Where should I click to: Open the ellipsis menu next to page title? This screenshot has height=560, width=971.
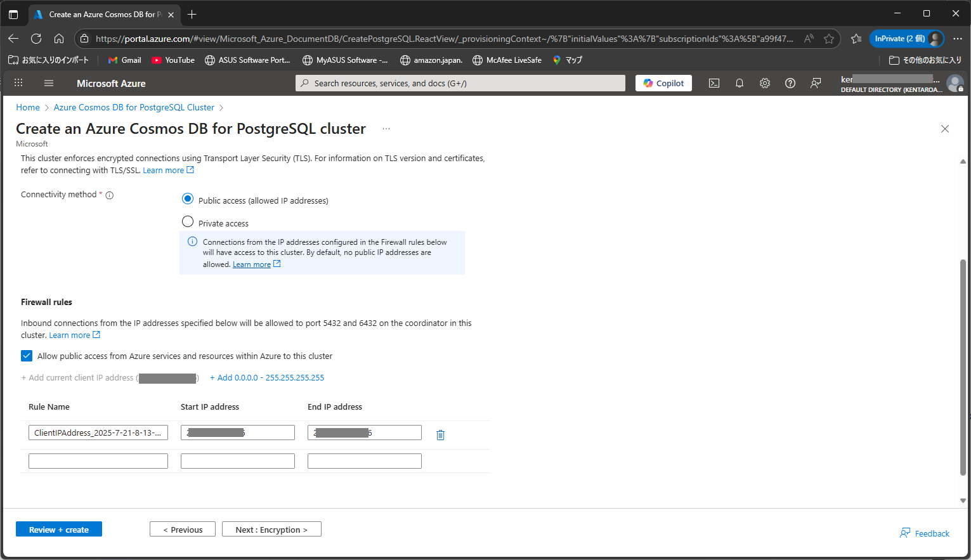pos(386,129)
